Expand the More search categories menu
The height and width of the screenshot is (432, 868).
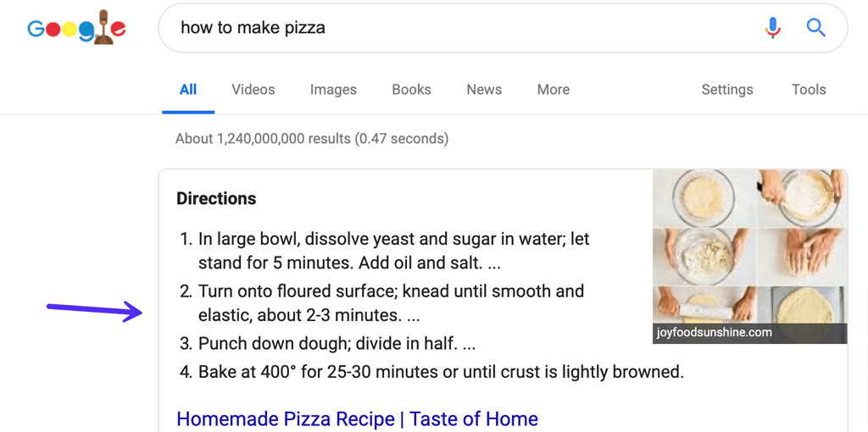pos(553,90)
